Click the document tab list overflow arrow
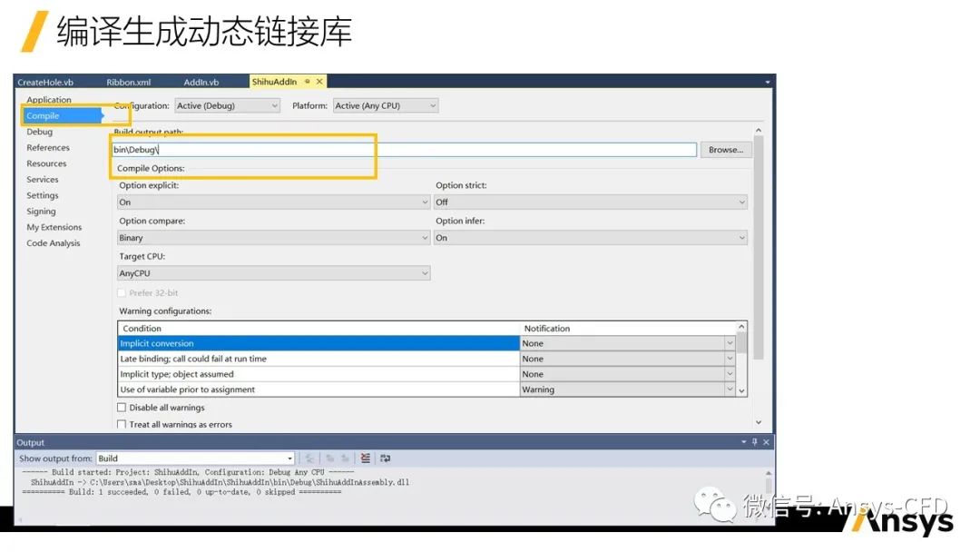The image size is (980, 552). click(x=768, y=82)
